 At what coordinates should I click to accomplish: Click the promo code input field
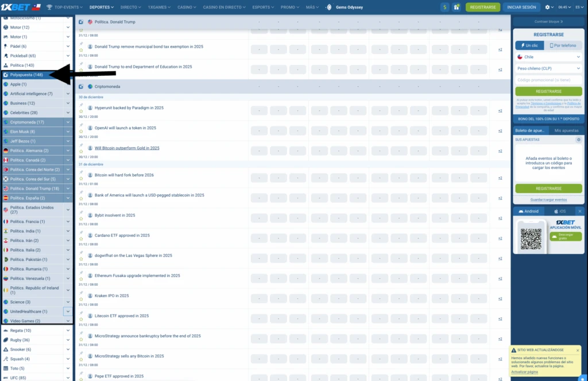click(x=548, y=80)
